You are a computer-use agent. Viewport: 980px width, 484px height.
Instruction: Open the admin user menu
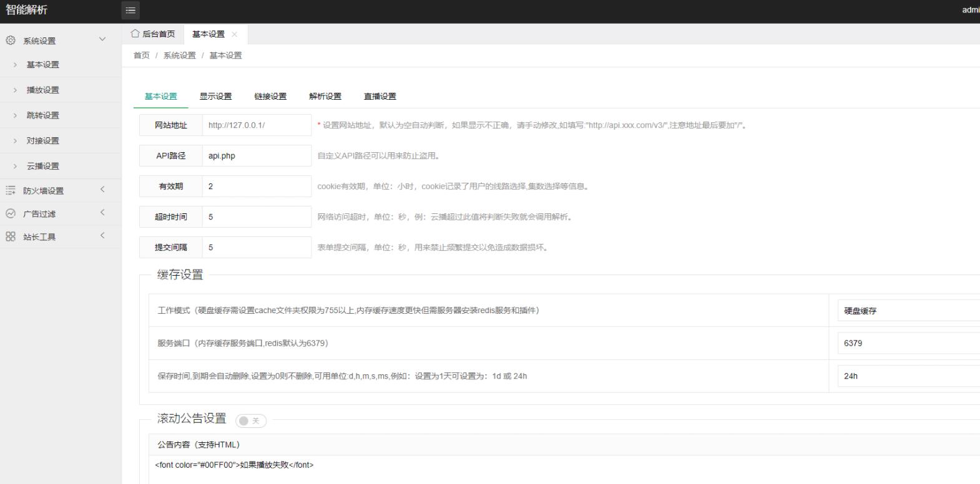point(971,10)
